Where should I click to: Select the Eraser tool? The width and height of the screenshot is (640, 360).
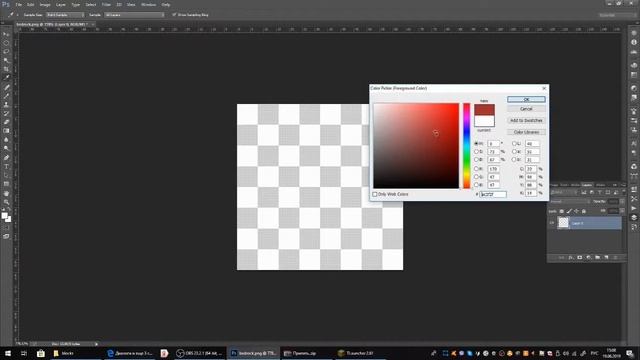click(6, 122)
